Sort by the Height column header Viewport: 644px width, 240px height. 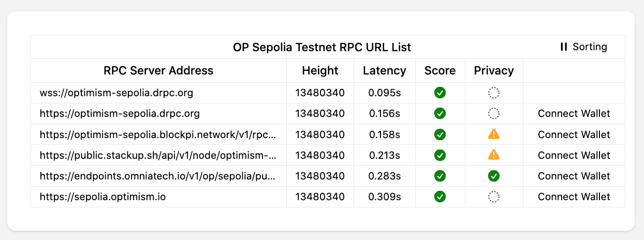tap(320, 71)
